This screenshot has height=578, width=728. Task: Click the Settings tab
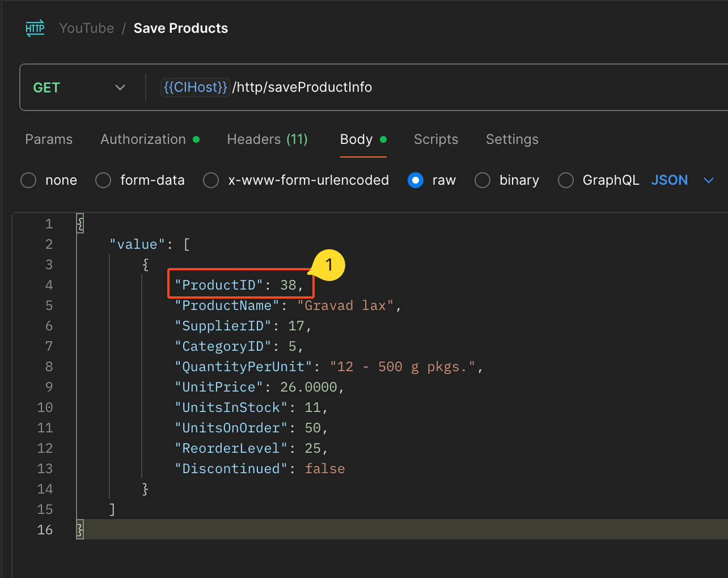[511, 139]
